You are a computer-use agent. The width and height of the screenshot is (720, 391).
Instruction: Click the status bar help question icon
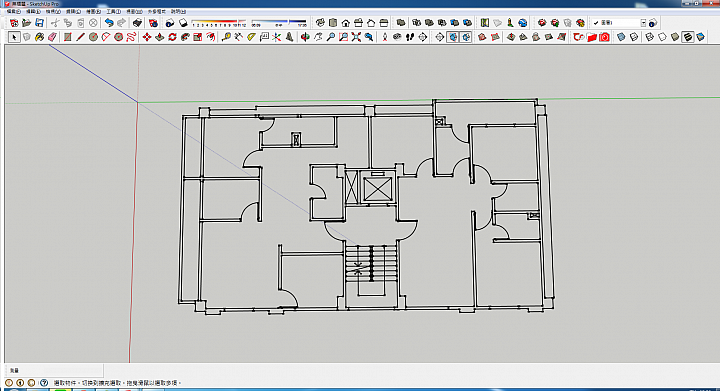pos(44,382)
